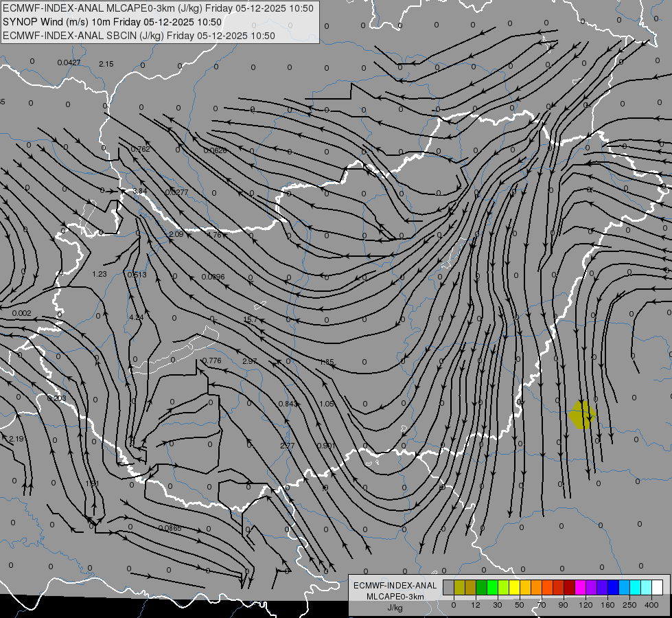Click the legend tick label 70
Viewport: 672px width, 618px height.
542,605
